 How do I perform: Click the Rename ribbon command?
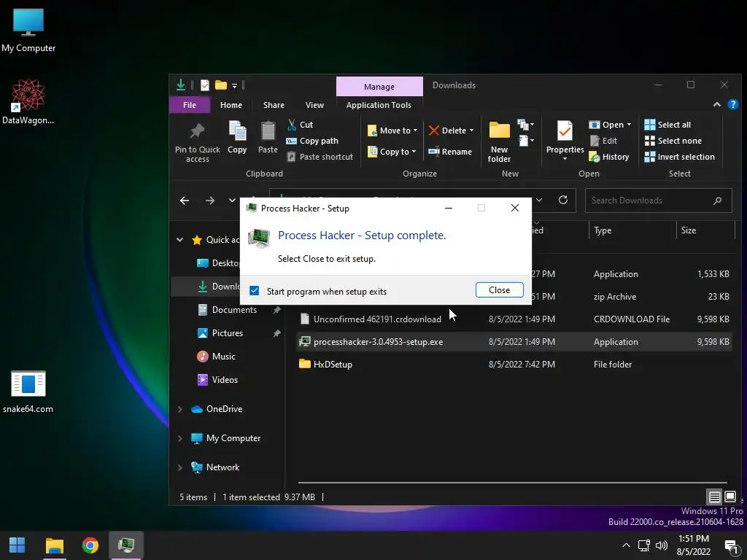pos(449,152)
